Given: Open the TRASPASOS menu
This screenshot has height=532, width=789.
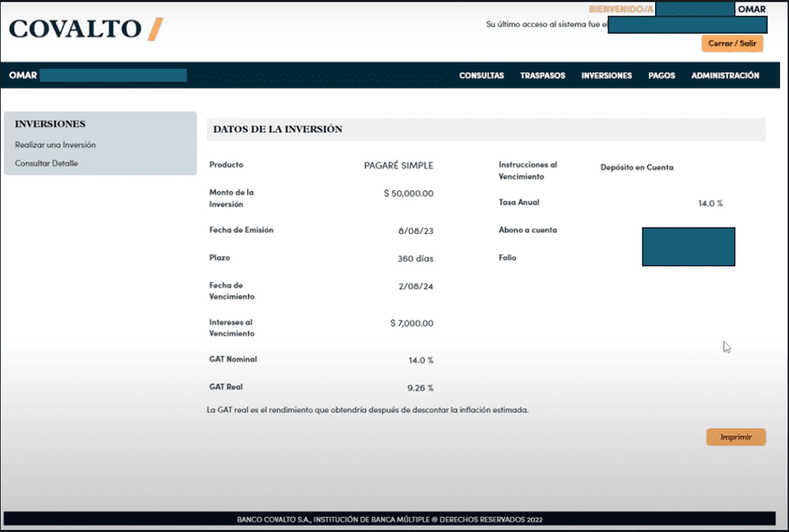Looking at the screenshot, I should (543, 76).
